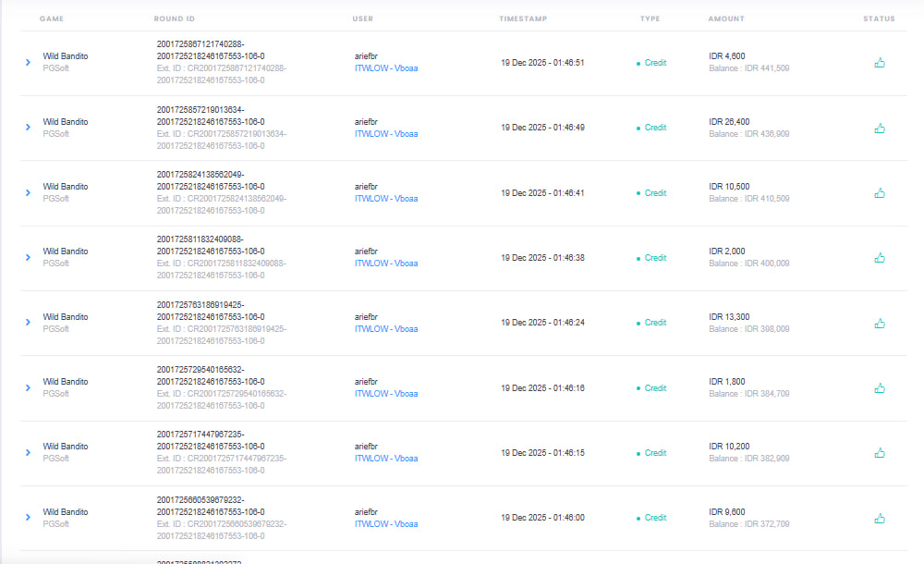Click thumbs-up status icon for 01:46:38 row

[x=880, y=258]
